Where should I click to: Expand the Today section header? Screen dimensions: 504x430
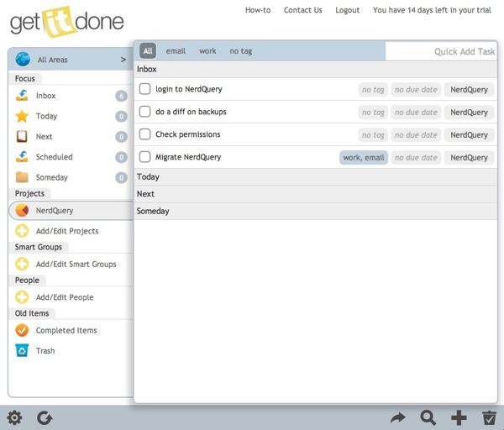[x=316, y=176]
